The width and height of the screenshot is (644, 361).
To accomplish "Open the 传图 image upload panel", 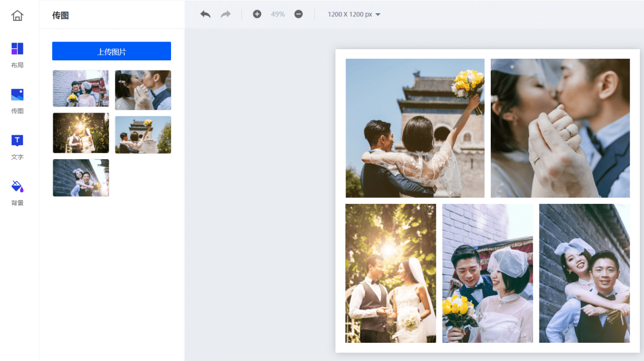I will tap(17, 100).
